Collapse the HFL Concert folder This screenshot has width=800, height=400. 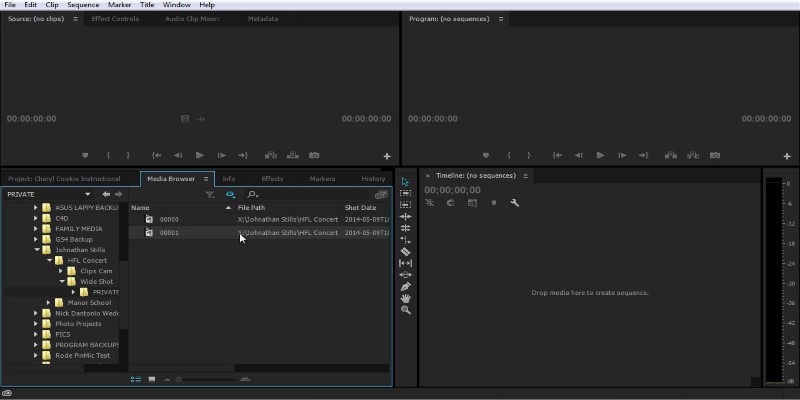tap(49, 261)
